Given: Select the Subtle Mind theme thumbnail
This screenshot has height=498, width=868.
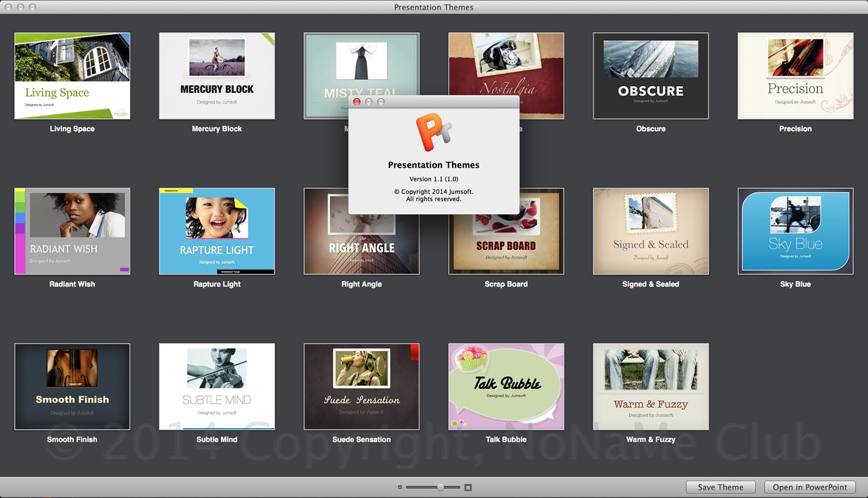Looking at the screenshot, I should point(216,387).
